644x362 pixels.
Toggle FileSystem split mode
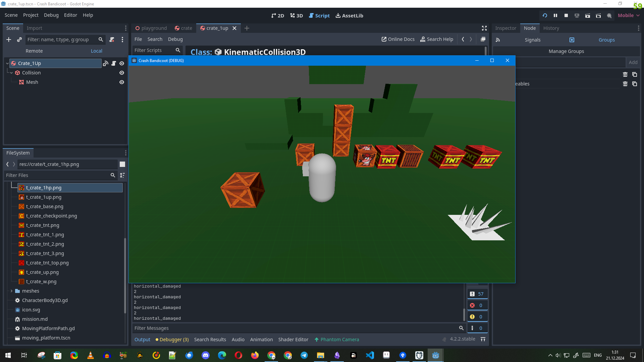point(122,164)
